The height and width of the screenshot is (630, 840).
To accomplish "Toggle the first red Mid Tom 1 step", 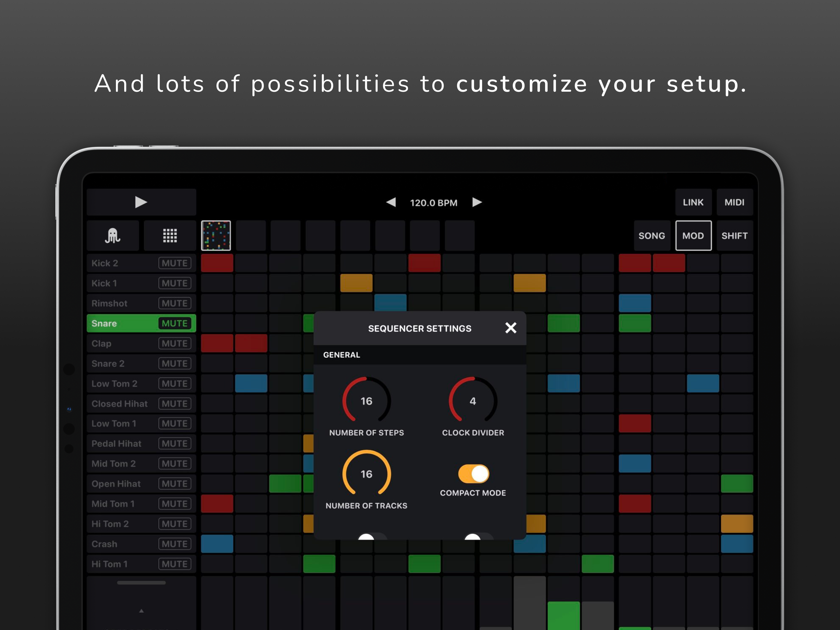I will 217,504.
